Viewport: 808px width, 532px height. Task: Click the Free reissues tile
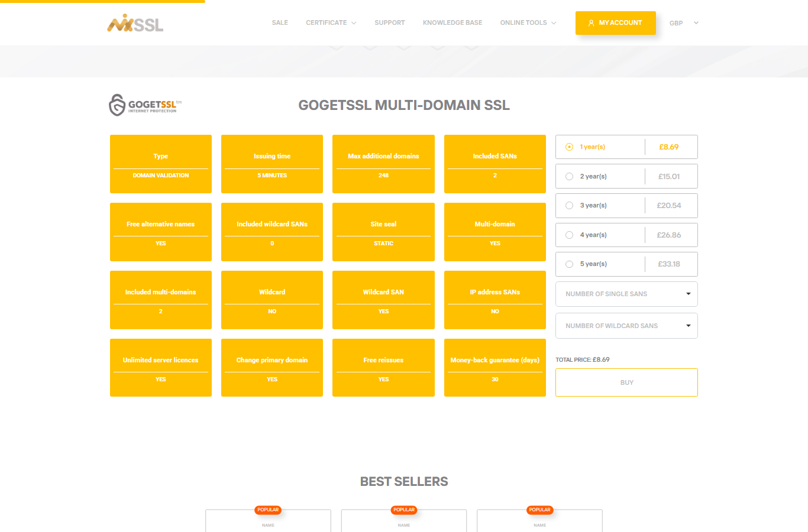point(383,368)
